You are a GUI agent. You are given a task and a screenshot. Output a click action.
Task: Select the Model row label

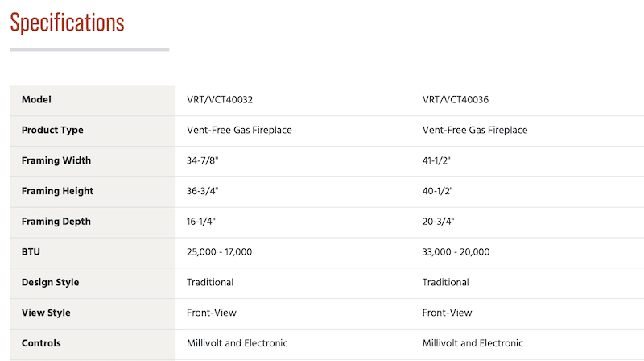point(36,99)
